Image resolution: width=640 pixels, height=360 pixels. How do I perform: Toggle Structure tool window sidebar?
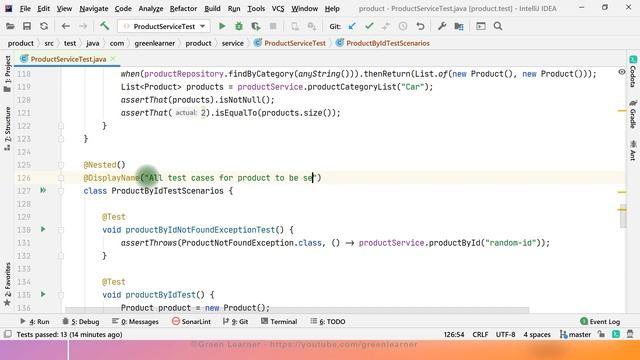point(7,129)
